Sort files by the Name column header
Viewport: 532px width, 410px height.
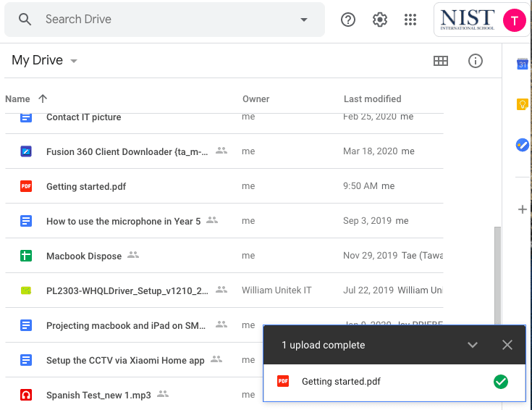(x=17, y=99)
